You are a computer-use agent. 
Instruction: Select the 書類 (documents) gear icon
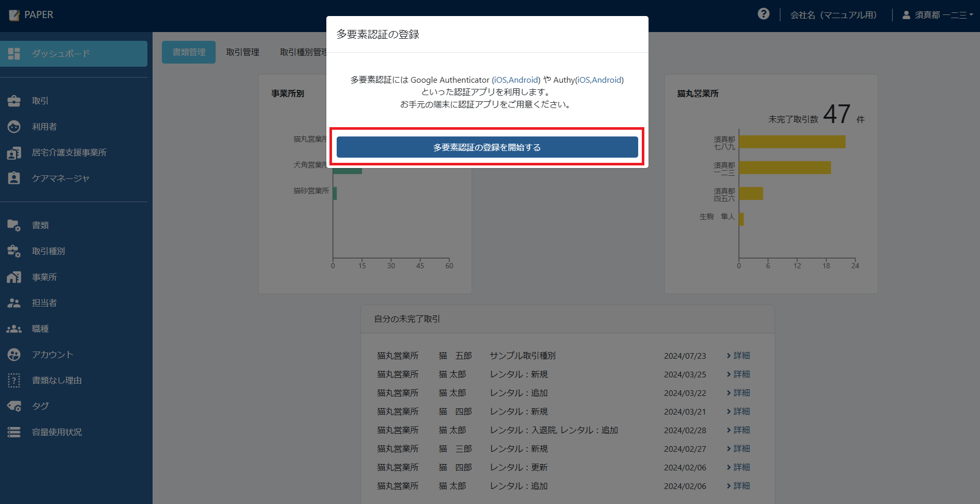pos(14,225)
